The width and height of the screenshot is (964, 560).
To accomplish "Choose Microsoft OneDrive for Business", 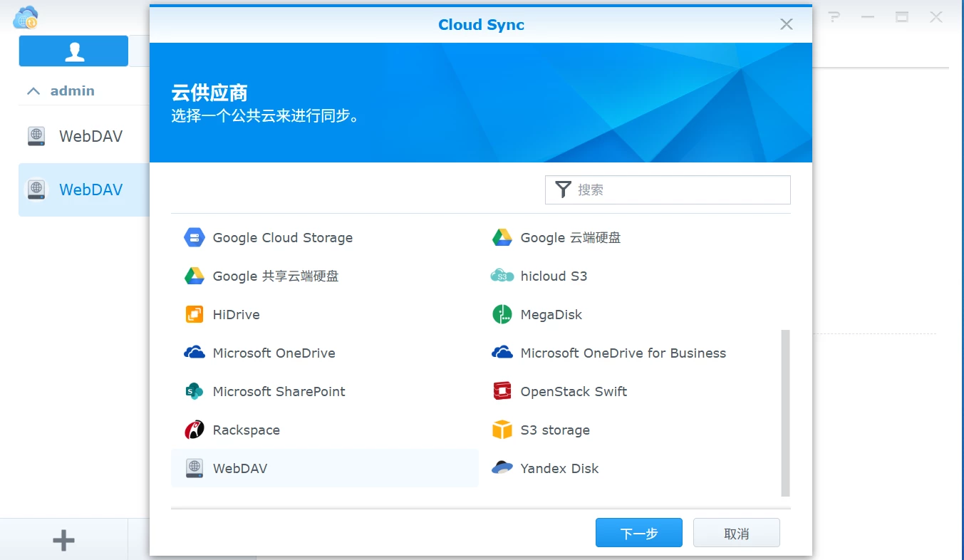I will click(623, 353).
